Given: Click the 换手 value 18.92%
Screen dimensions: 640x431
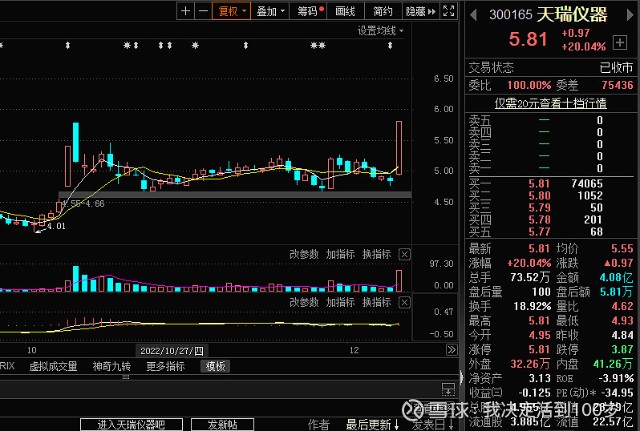Looking at the screenshot, I should [532, 306].
